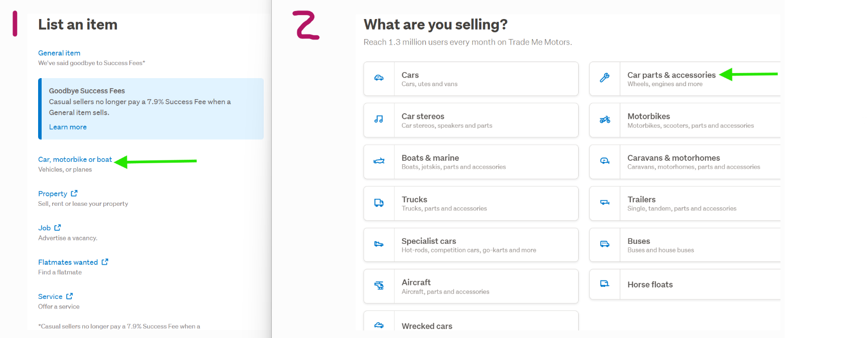868x338 pixels.
Task: Select the Trucks category title
Action: [x=414, y=199]
